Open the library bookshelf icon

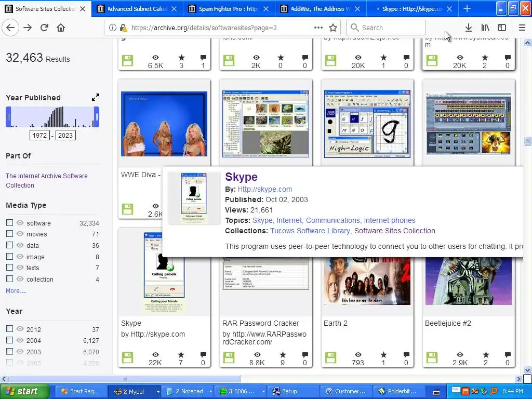click(x=485, y=28)
